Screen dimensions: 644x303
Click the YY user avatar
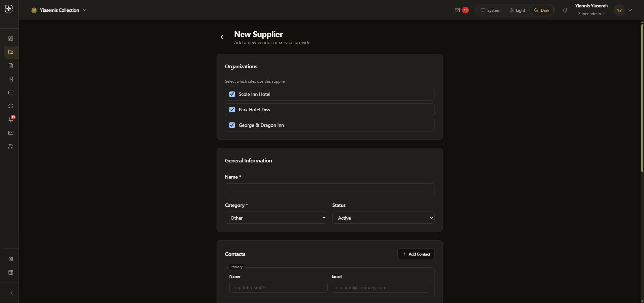pos(619,10)
